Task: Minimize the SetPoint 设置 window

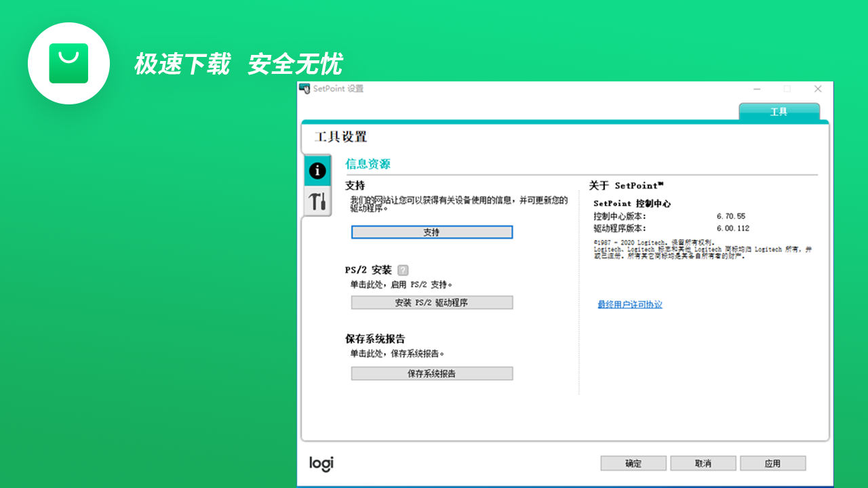Action: (756, 89)
